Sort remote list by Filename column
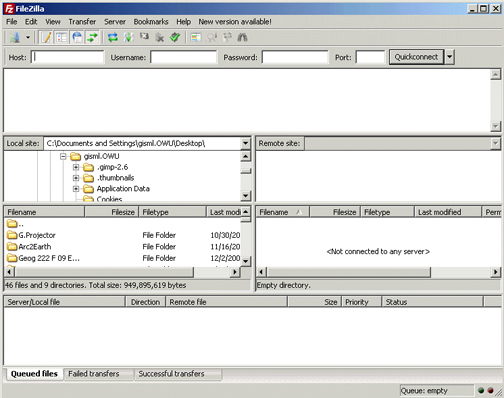This screenshot has width=504, height=398. [283, 212]
